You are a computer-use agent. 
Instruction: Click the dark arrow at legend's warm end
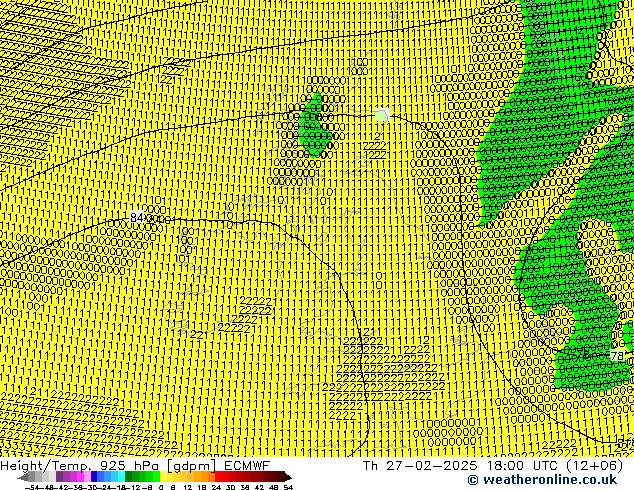[x=288, y=477]
